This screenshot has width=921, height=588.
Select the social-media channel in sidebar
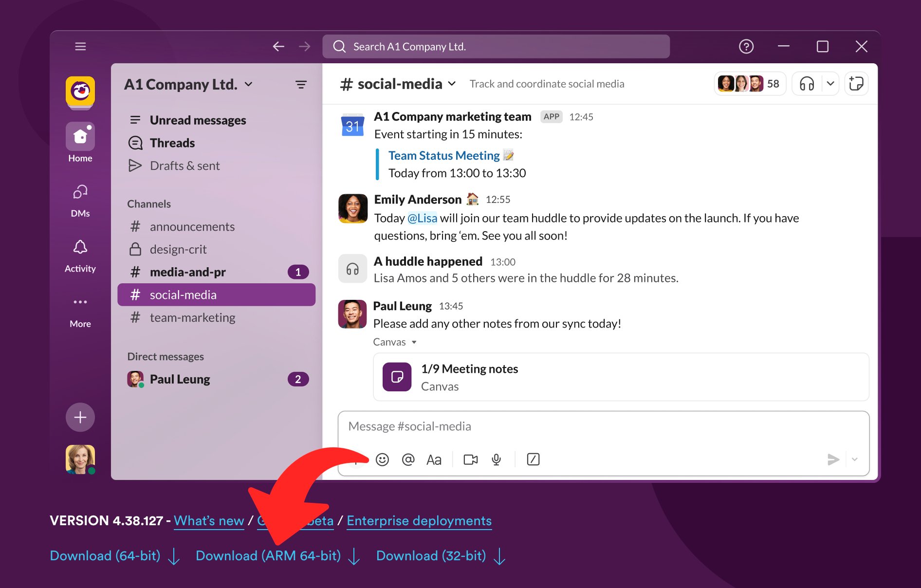click(x=217, y=294)
